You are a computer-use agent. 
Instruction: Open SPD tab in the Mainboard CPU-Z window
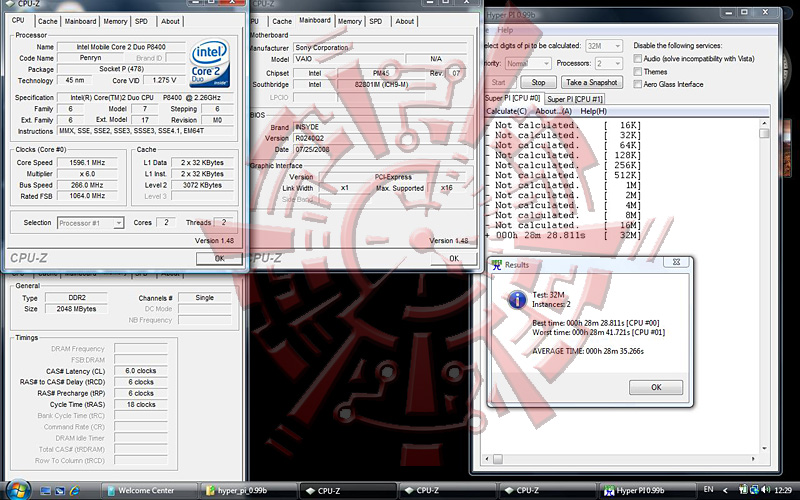(x=376, y=21)
